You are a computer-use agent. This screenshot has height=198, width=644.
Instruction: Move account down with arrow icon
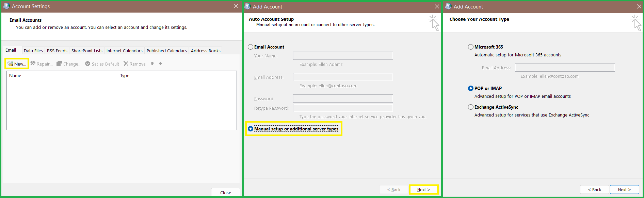160,64
